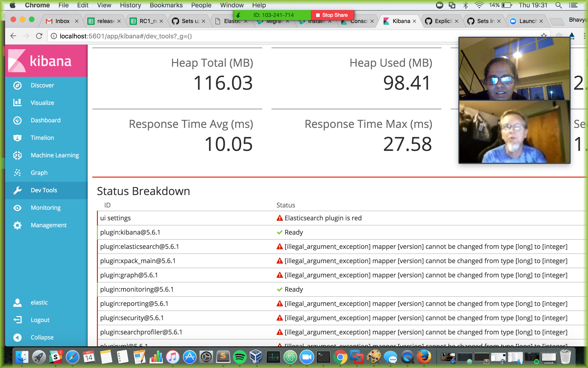Open Visualize bar chart icon
The width and height of the screenshot is (588, 368).
click(17, 103)
